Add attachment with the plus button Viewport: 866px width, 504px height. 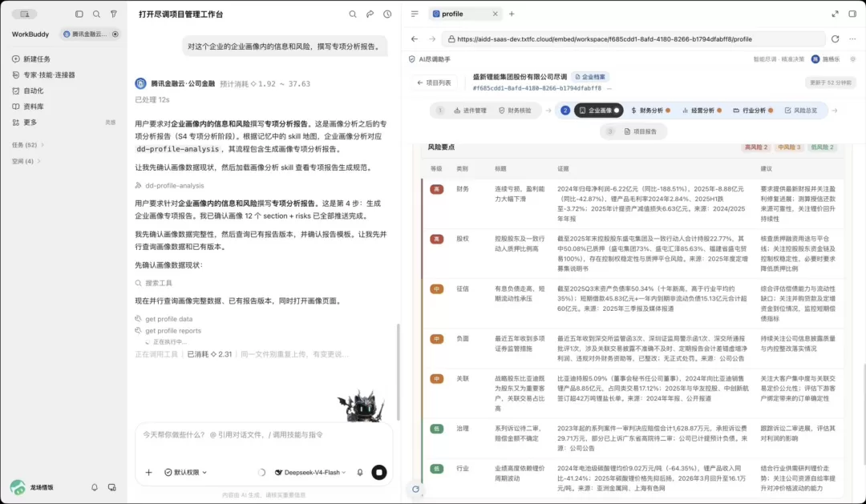[148, 473]
